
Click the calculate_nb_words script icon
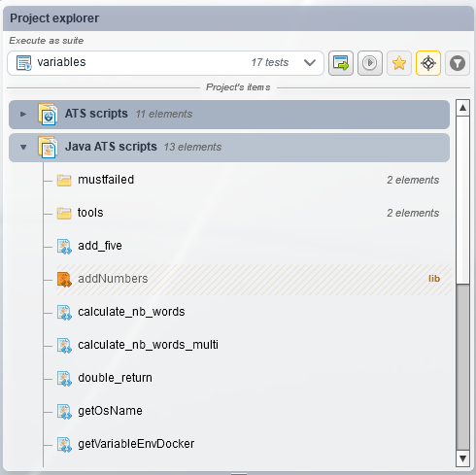[x=64, y=313]
